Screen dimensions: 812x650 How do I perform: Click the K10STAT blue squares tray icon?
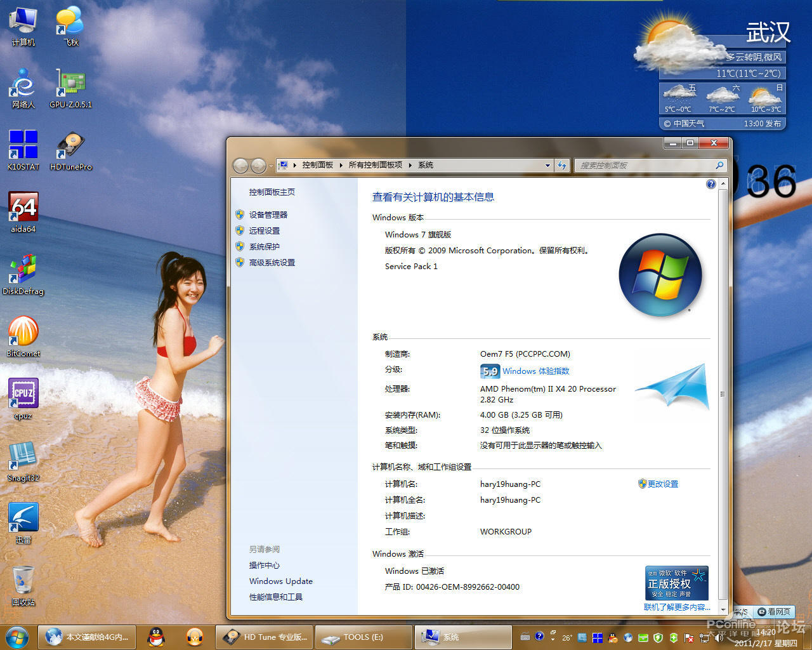click(x=598, y=638)
